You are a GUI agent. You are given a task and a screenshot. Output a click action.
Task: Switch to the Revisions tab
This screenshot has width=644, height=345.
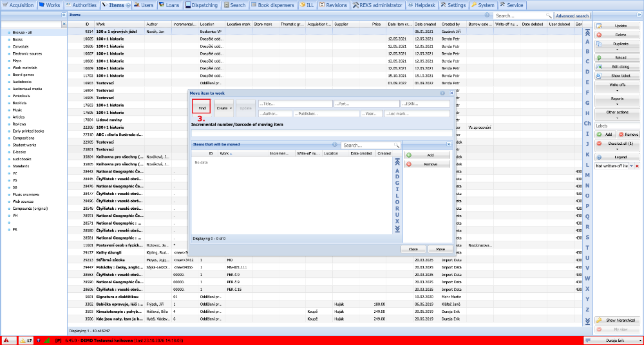click(x=333, y=5)
